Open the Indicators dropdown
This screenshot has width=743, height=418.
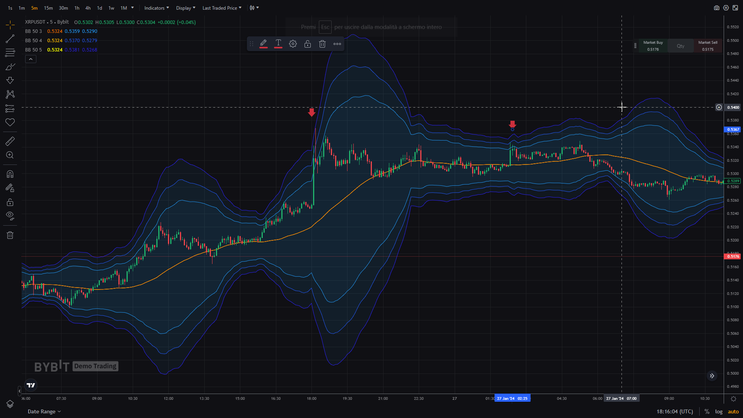tap(156, 8)
